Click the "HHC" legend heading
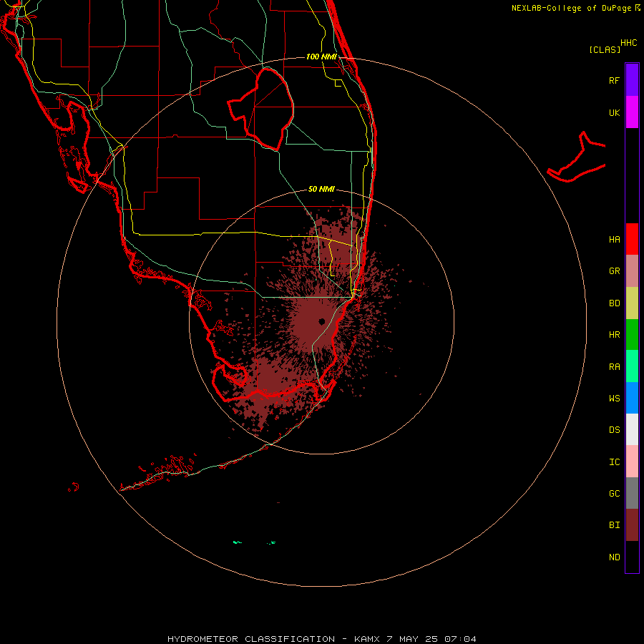Screen dimensions: 644x644 pyautogui.click(x=628, y=43)
